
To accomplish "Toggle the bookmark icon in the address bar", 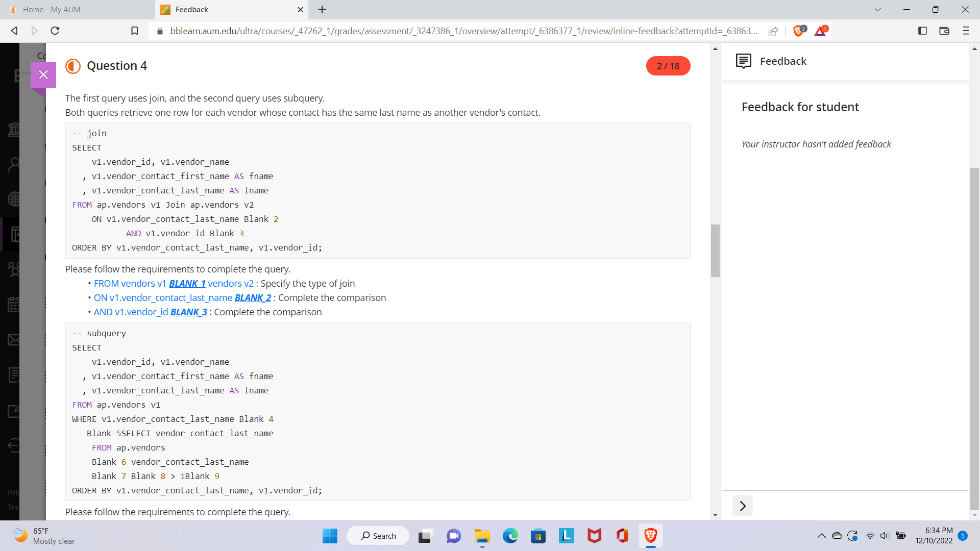I will pos(134,31).
